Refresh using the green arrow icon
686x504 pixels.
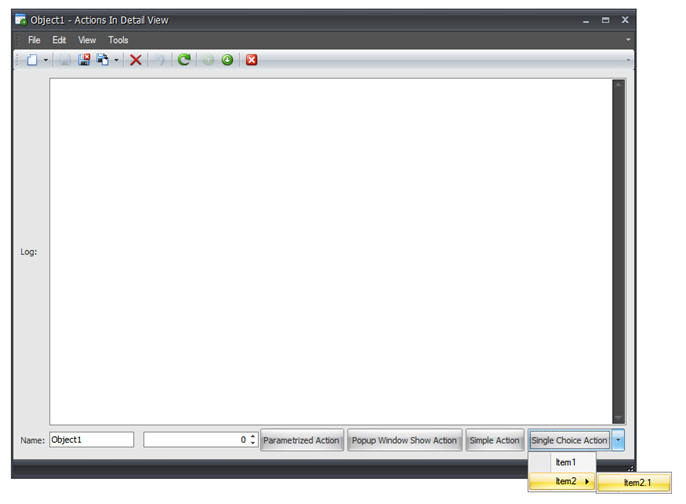(x=184, y=60)
